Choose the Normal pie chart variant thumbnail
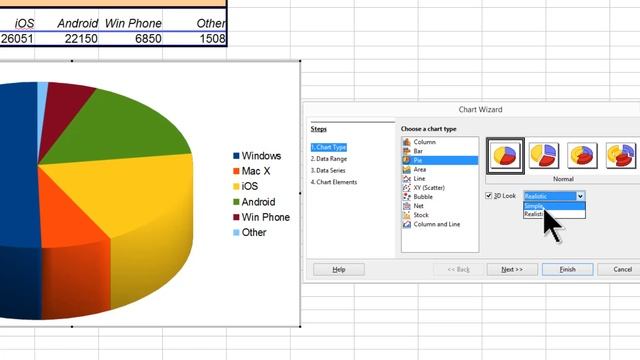Screen dimensions: 640x360 click(x=505, y=156)
